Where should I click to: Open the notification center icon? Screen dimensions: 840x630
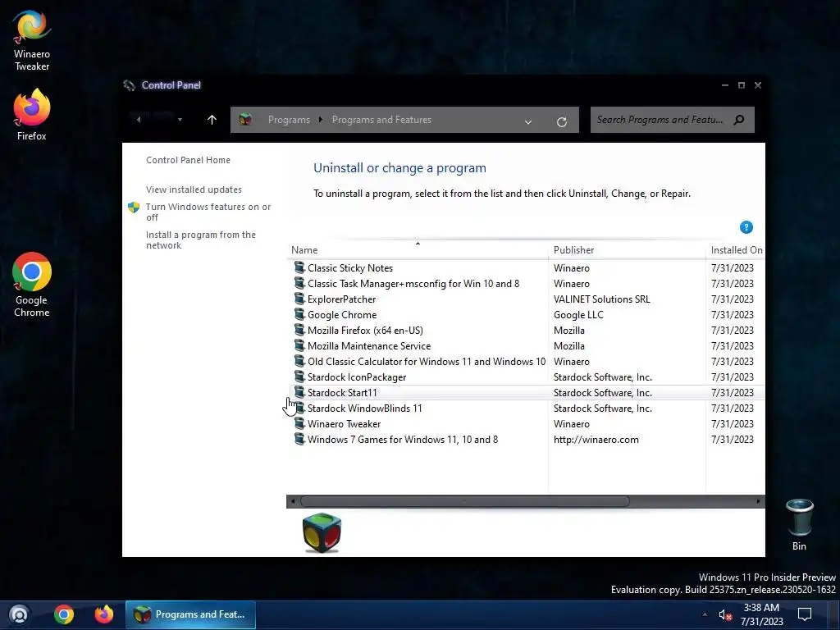tap(805, 614)
